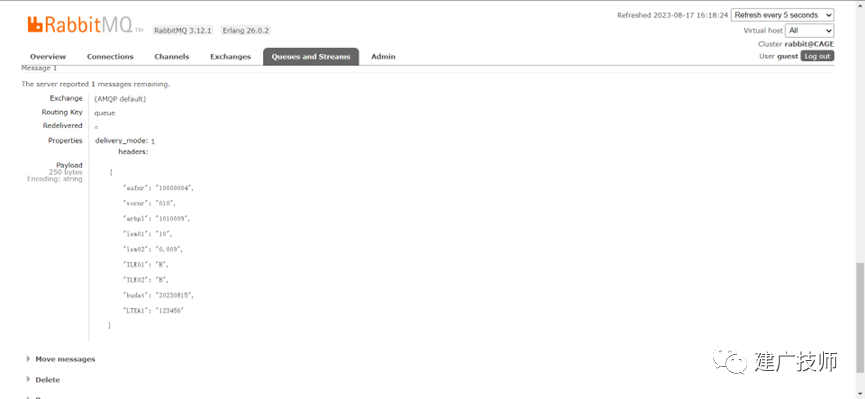Click the delivery_mode: 1 property

click(x=125, y=141)
